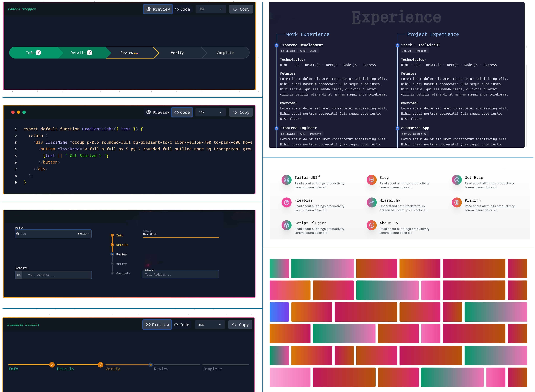Click the New Work address field
The height and width of the screenshot is (392, 535).
[181, 234]
